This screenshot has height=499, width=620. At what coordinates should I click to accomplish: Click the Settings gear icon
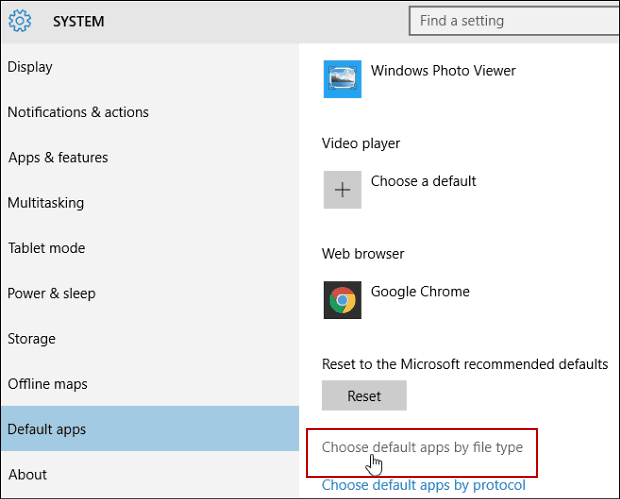20,21
